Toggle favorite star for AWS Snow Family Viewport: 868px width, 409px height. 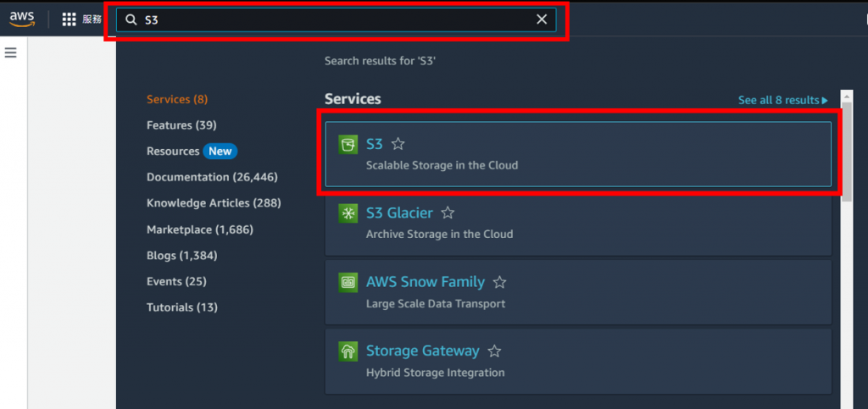[500, 282]
